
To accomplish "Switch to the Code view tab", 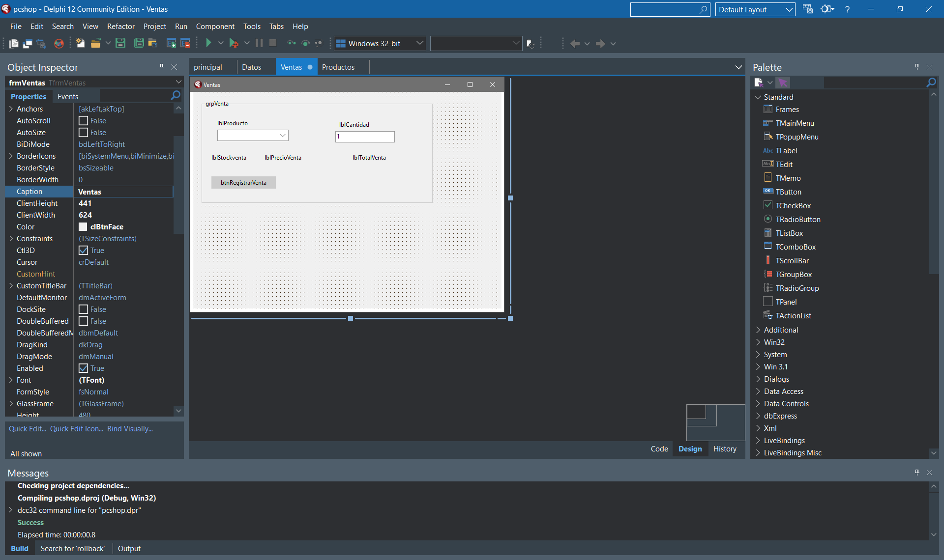I will (659, 449).
